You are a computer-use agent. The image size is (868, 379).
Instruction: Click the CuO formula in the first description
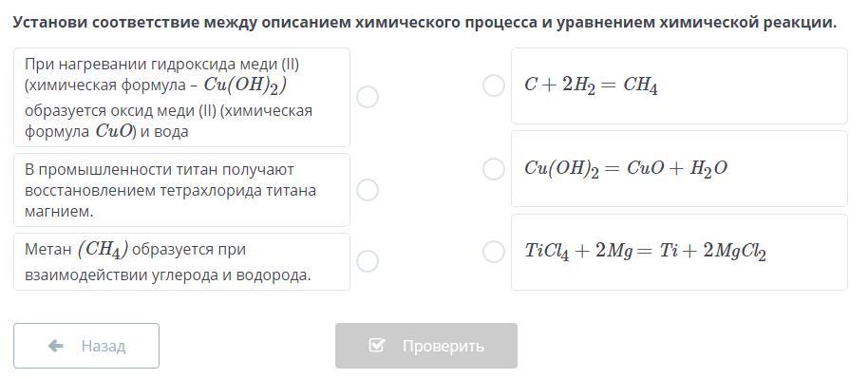(x=114, y=131)
